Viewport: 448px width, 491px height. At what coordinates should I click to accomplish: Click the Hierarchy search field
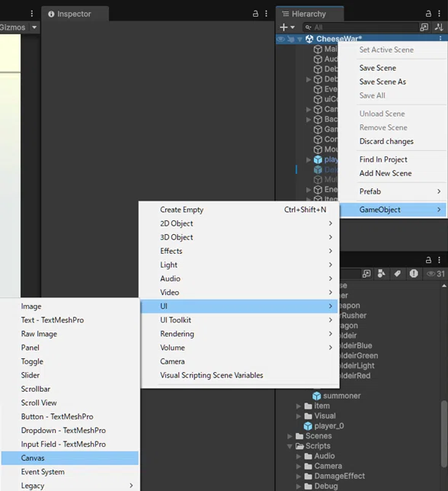360,27
